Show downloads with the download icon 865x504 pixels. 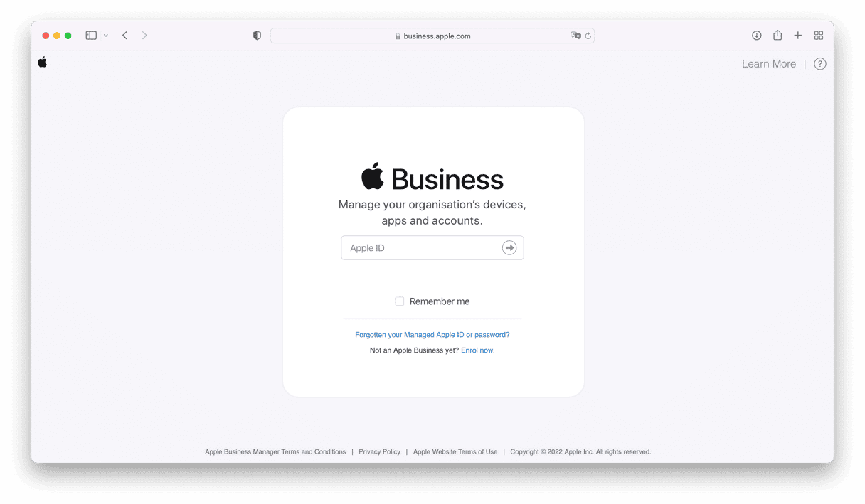point(757,36)
